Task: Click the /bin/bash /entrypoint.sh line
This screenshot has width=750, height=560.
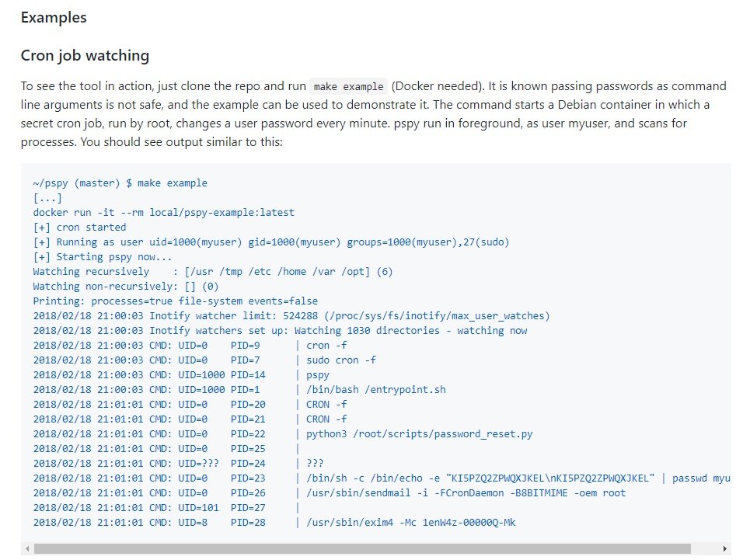Action: click(239, 389)
